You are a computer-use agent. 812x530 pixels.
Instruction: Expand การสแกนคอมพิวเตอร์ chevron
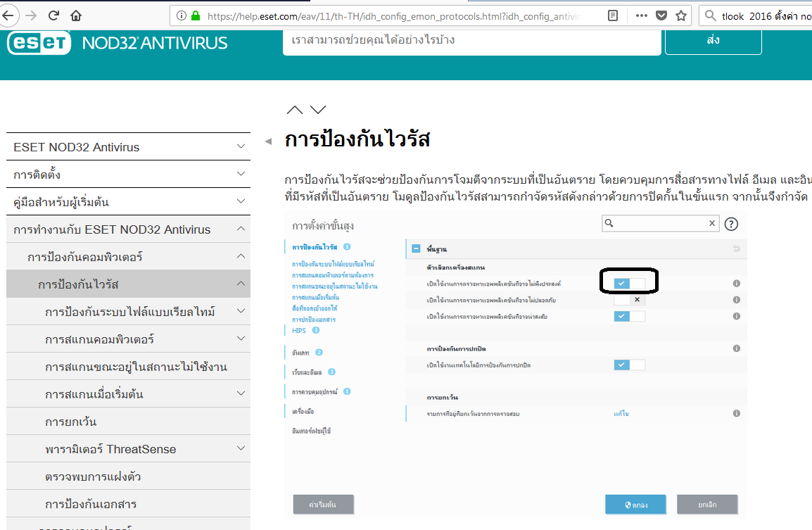pyautogui.click(x=241, y=339)
